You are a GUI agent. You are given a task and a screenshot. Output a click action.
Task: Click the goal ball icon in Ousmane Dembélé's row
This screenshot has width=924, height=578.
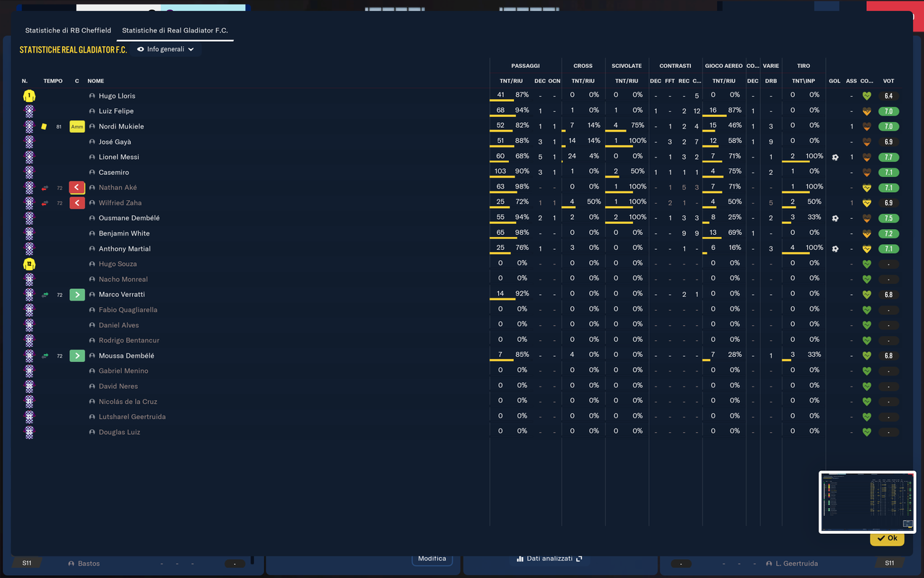coord(835,218)
